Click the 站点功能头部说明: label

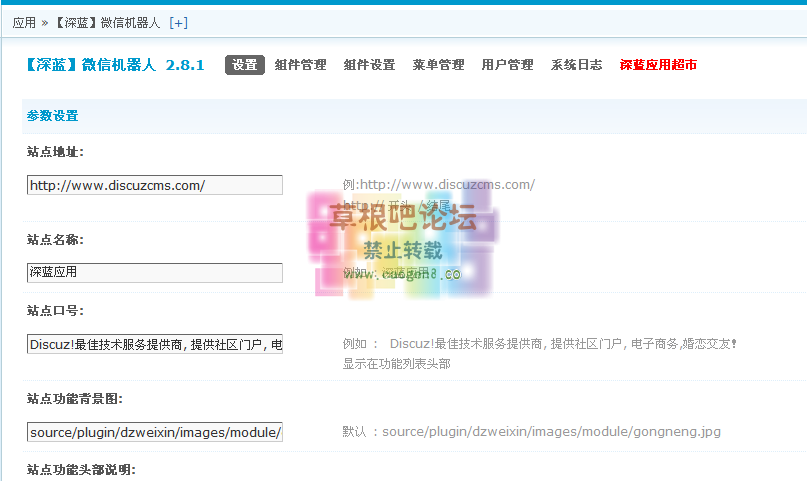pyautogui.click(x=81, y=470)
